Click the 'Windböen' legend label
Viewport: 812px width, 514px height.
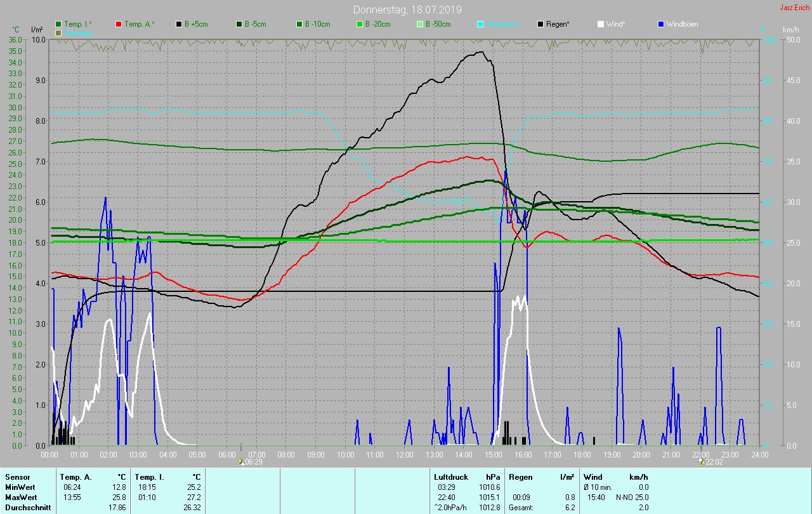(682, 24)
